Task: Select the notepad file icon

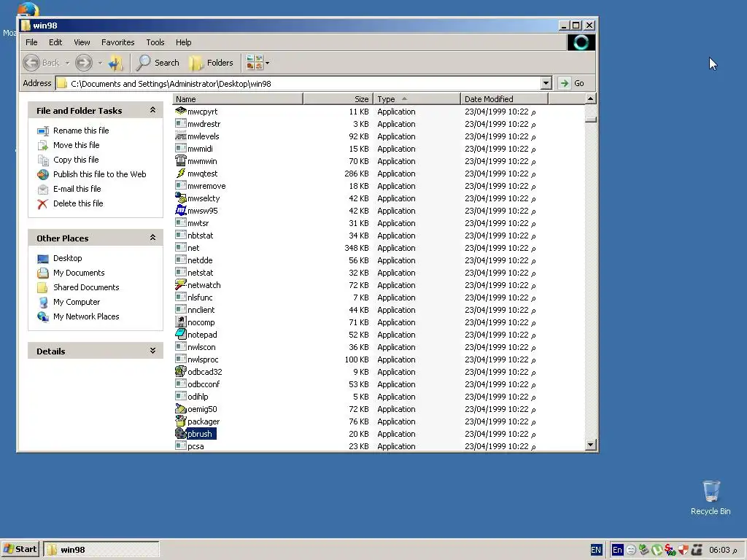Action: (181, 334)
